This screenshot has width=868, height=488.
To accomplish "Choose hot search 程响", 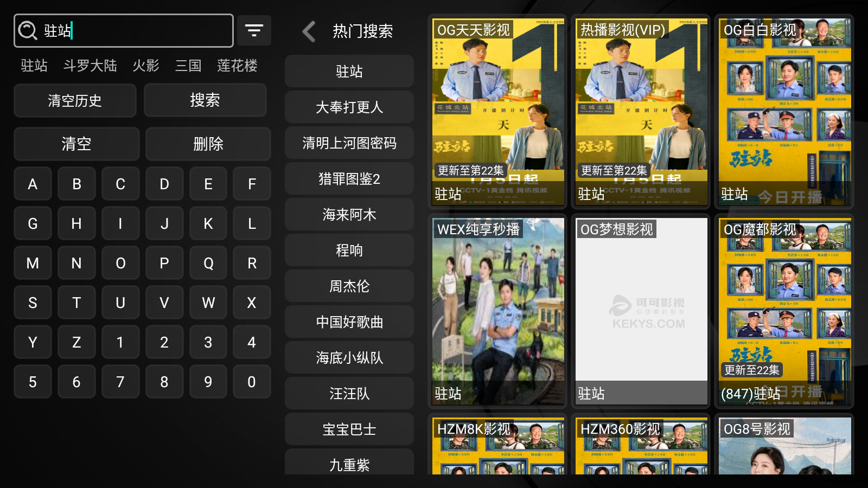I will click(x=349, y=250).
